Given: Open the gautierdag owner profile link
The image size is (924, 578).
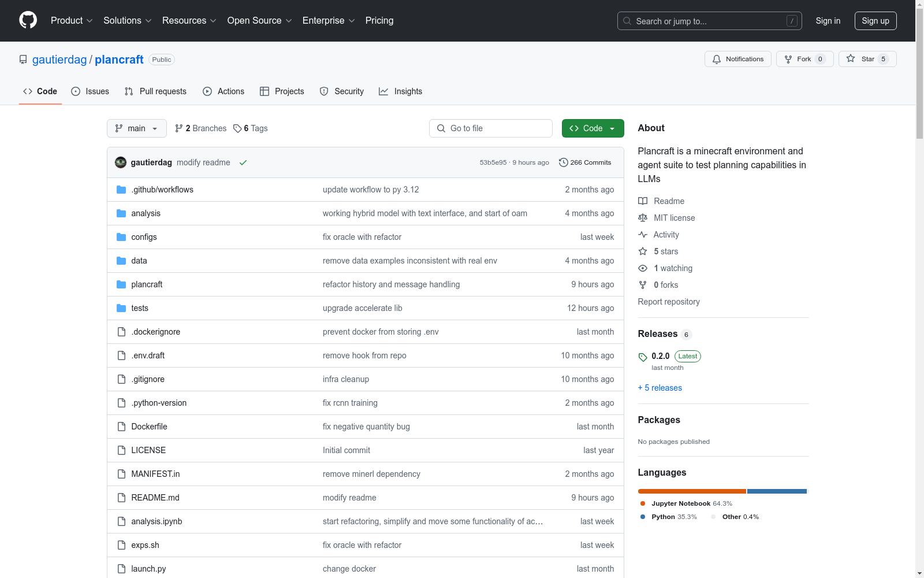Looking at the screenshot, I should pyautogui.click(x=59, y=60).
